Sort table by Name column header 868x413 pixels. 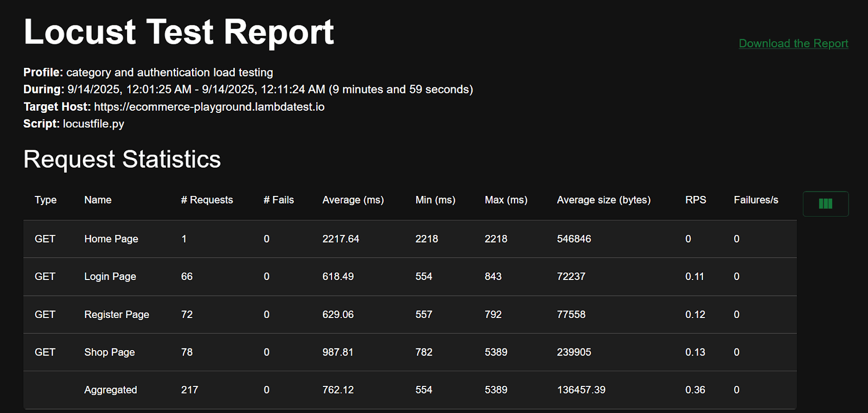pyautogui.click(x=98, y=200)
